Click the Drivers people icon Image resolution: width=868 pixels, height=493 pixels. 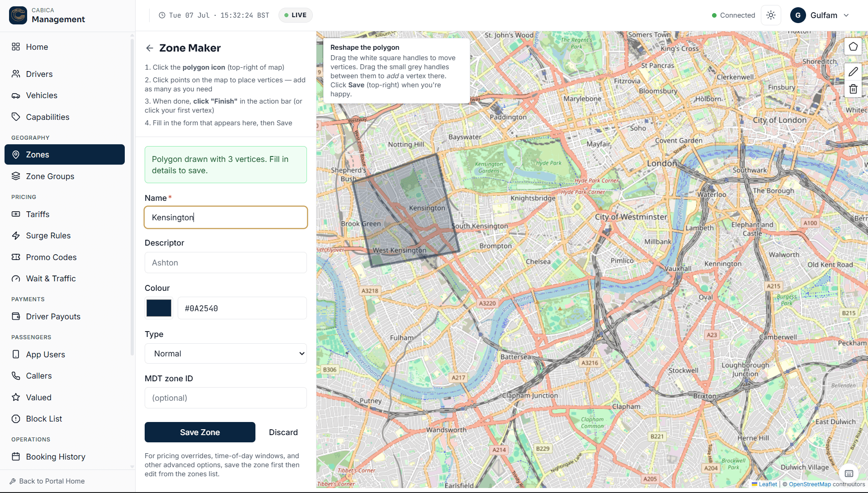pyautogui.click(x=16, y=74)
